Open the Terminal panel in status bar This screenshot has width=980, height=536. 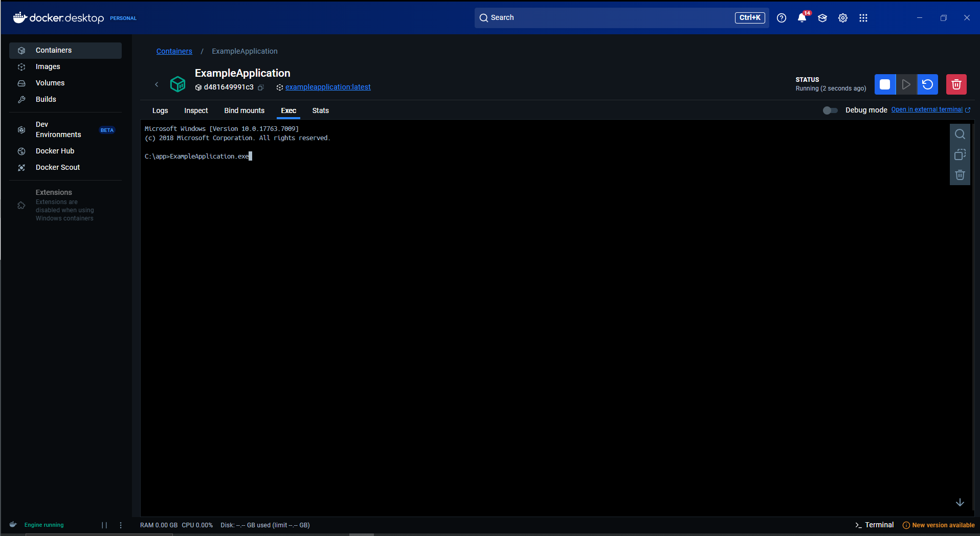point(874,525)
